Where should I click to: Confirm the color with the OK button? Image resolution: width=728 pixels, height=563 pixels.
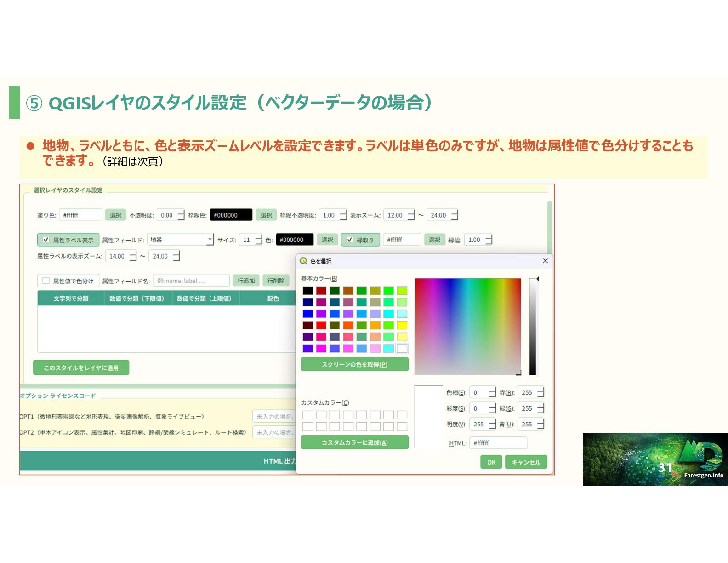point(491,462)
